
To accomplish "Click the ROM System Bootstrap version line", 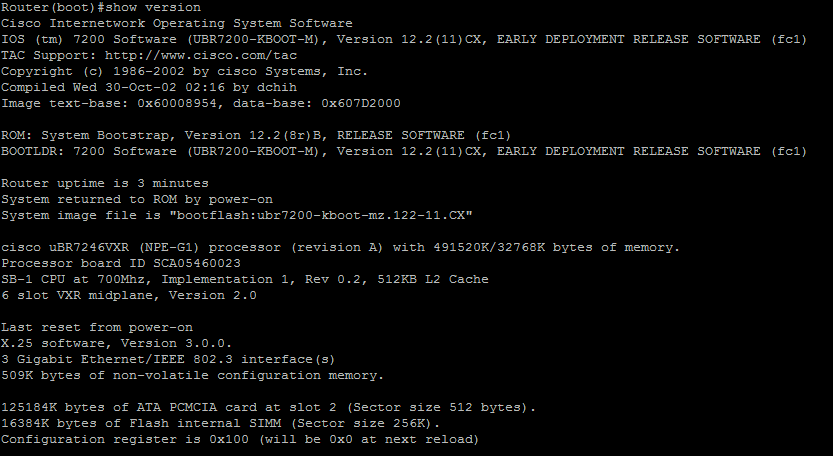I will point(256,135).
